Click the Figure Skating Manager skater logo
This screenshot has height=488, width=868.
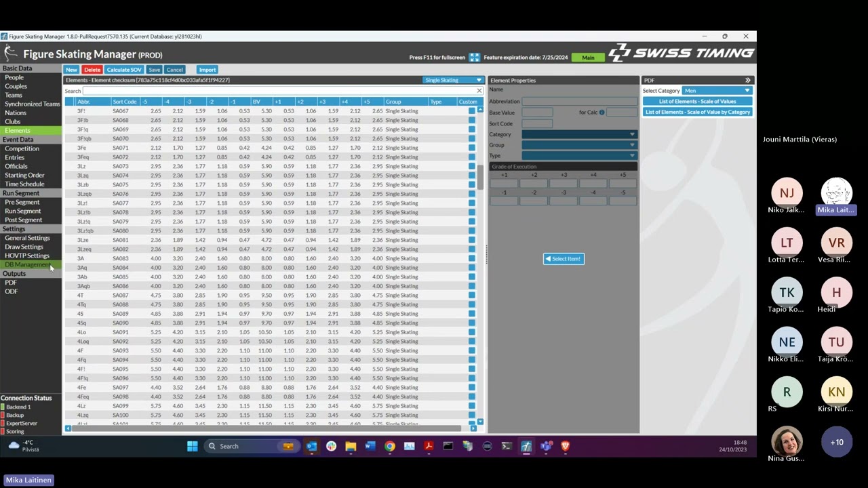(10, 54)
